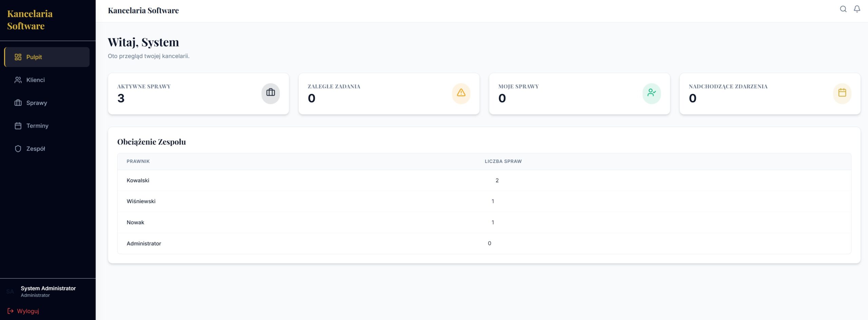
Task: Click the Pulpit dashboard grid icon
Action: 18,57
